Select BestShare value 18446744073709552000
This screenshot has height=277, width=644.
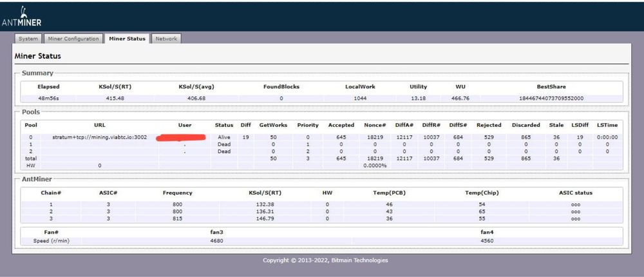click(x=552, y=99)
